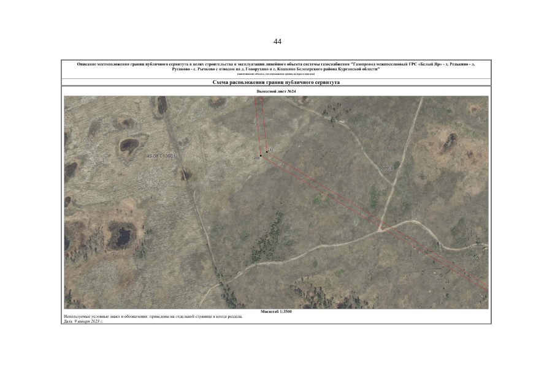Click boundary point 1 black dot marker
This screenshot has width=555, height=392.
267,151
